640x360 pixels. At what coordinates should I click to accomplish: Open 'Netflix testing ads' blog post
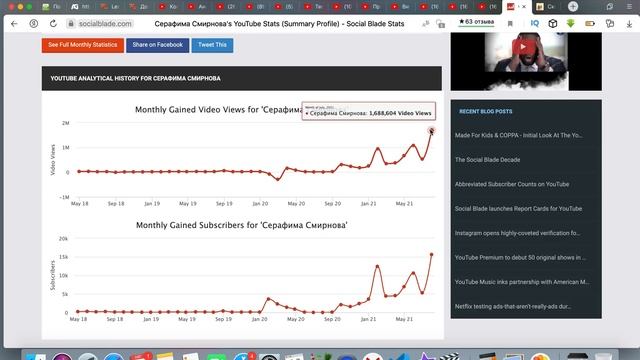click(513, 307)
